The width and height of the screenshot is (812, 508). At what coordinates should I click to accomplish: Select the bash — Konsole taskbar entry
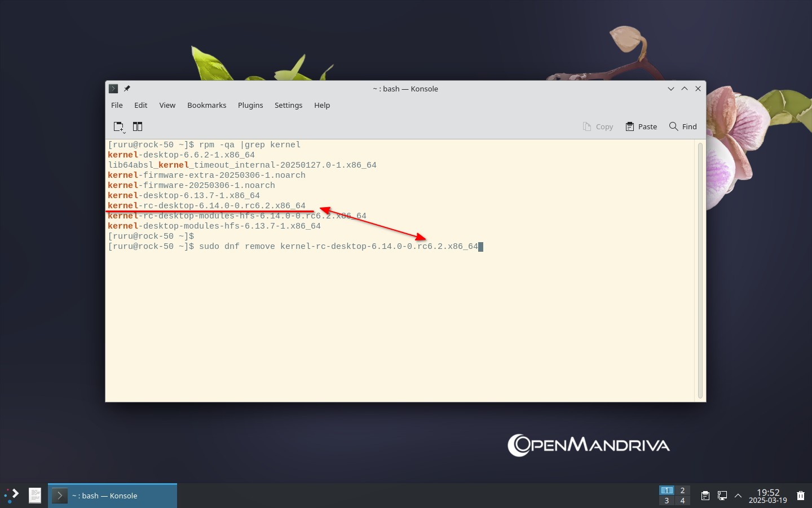coord(112,496)
